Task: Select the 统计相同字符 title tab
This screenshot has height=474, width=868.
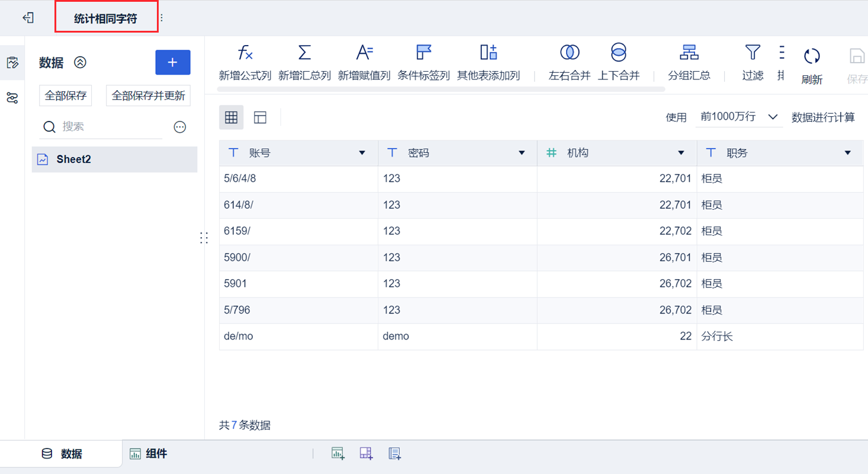Action: (106, 18)
